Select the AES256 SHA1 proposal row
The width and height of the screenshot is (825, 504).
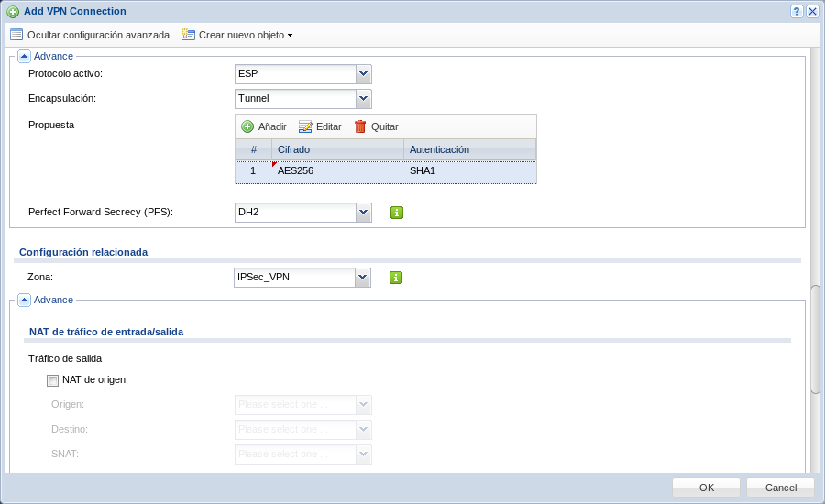[386, 171]
